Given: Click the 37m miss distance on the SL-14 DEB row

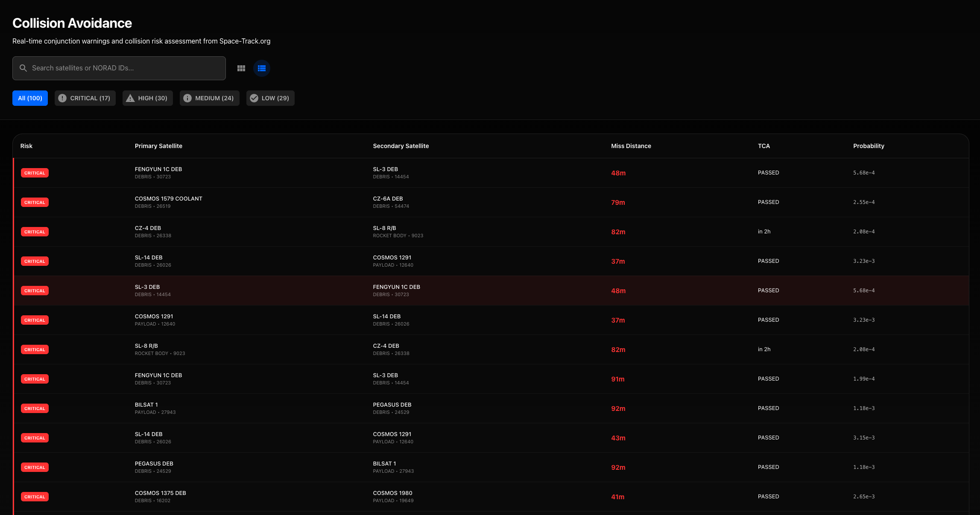Looking at the screenshot, I should click(x=618, y=261).
